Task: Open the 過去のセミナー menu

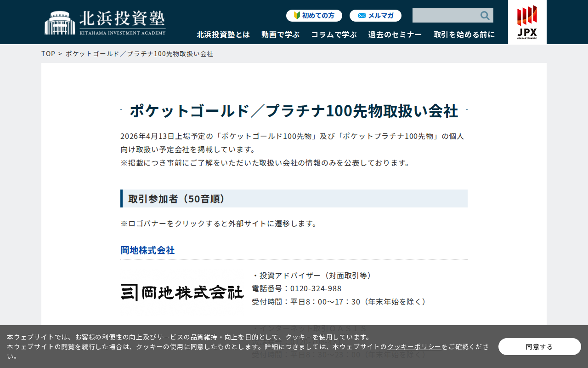Action: click(x=395, y=34)
